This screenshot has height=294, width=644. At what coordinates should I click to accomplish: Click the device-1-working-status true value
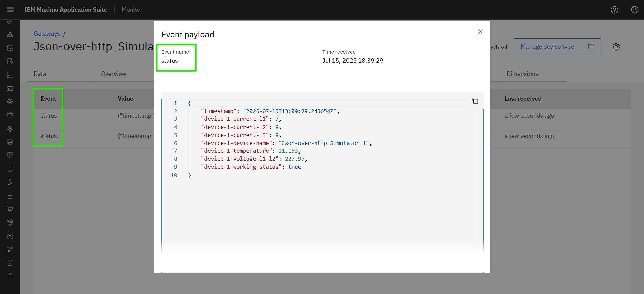(x=294, y=167)
